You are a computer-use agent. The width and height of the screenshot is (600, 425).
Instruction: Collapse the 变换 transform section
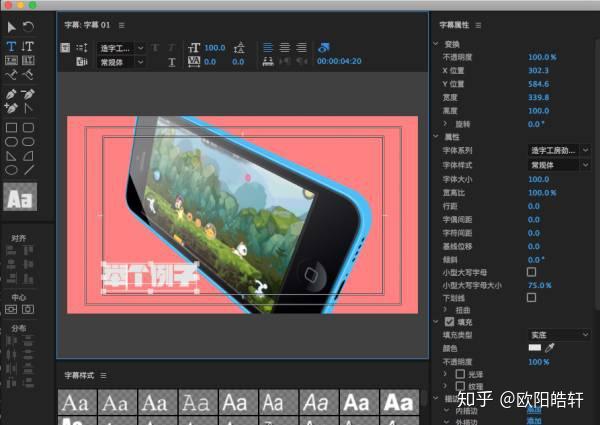pyautogui.click(x=436, y=44)
